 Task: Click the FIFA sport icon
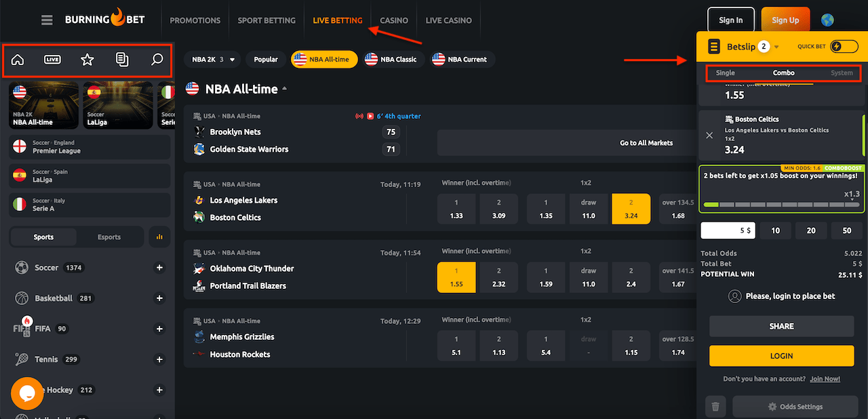[x=22, y=328]
